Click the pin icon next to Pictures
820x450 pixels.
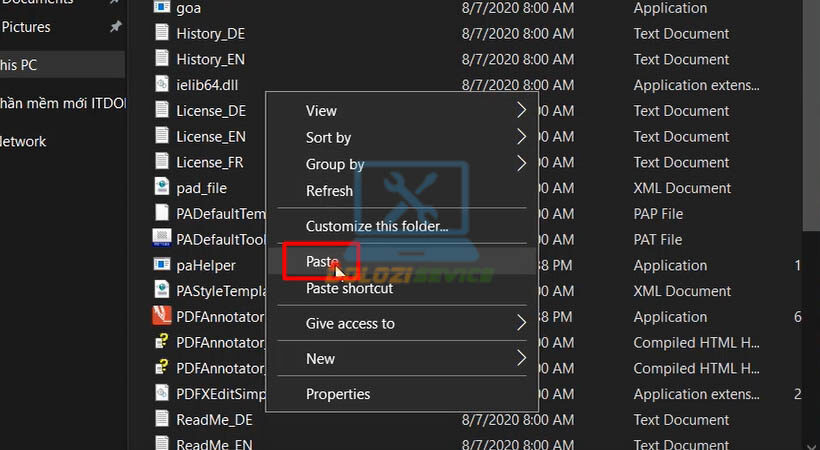[x=116, y=26]
